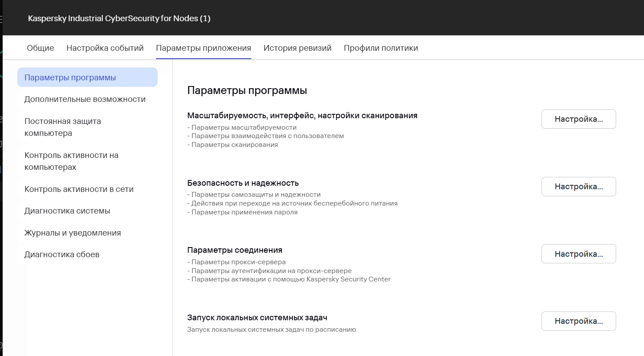Click the Безопасность и надежность heading
Viewport: 644px width, 356px height.
click(243, 183)
